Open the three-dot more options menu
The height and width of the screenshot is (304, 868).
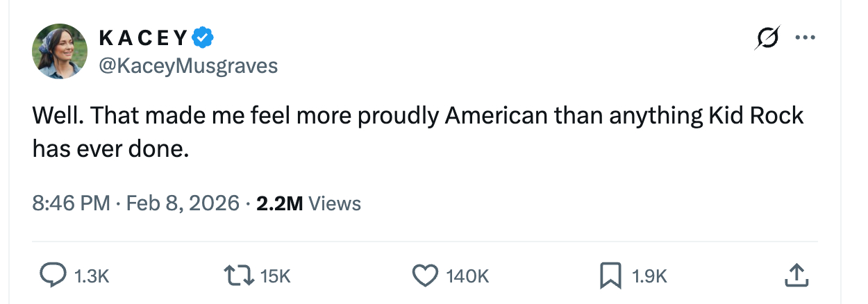click(806, 38)
